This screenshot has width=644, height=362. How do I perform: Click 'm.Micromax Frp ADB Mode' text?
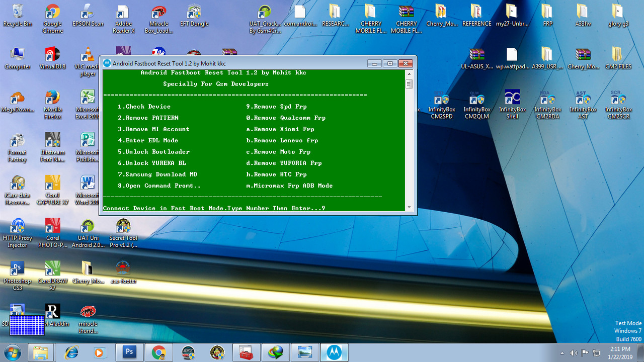tap(289, 186)
